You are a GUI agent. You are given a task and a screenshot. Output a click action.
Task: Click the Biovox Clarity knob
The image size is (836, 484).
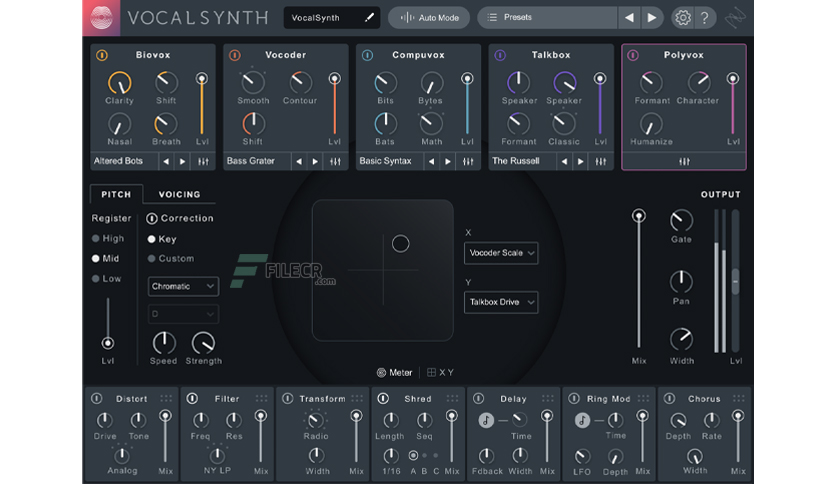(119, 83)
